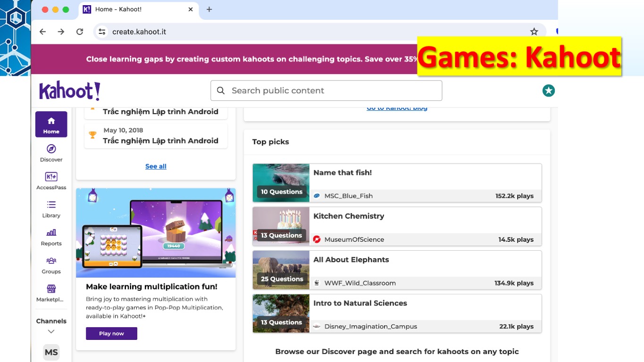The image size is (644, 362).
Task: Open AccessPass in the sidebar
Action: coord(51,177)
